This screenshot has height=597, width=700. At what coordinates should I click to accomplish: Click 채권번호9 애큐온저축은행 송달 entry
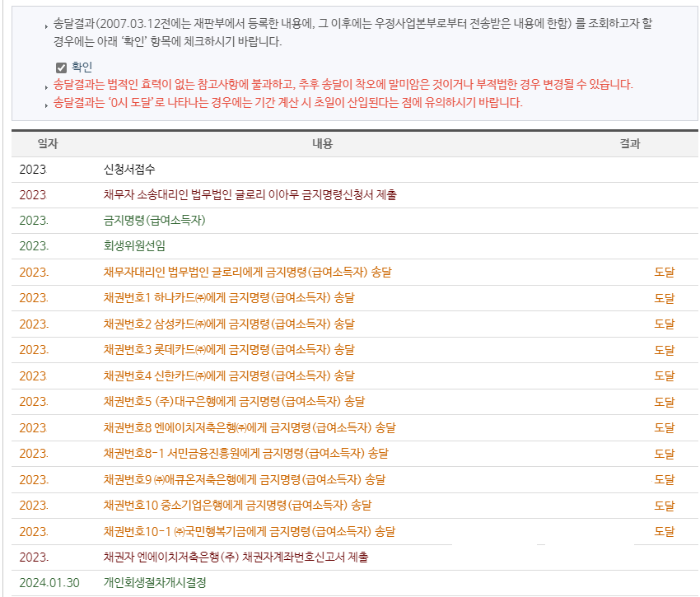(x=244, y=480)
